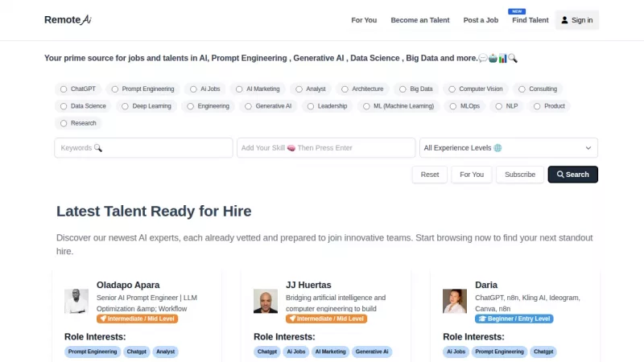Click the Add Your Skill input

[x=325, y=148]
